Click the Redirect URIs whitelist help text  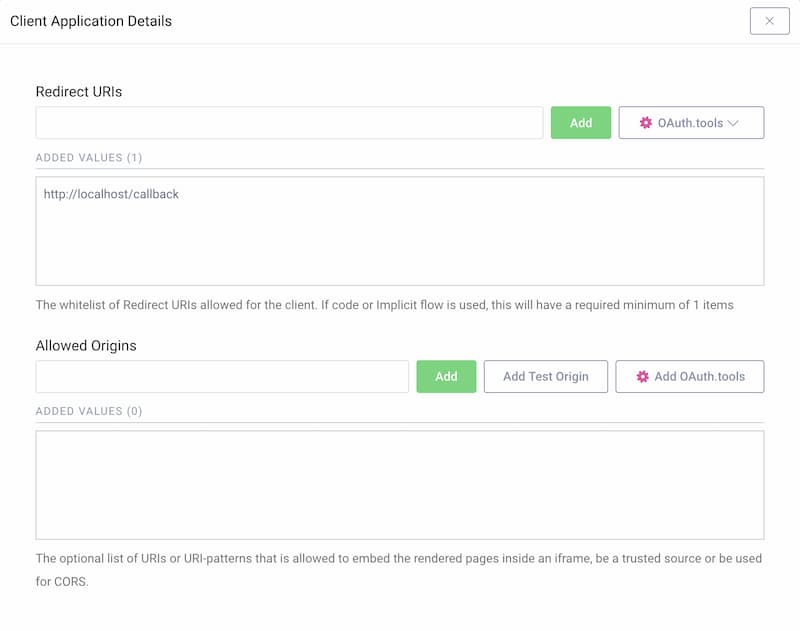pyautogui.click(x=384, y=305)
